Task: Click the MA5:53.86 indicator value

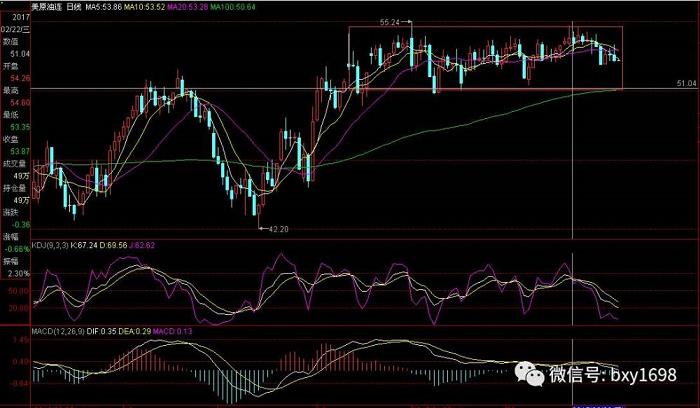Action: [104, 8]
